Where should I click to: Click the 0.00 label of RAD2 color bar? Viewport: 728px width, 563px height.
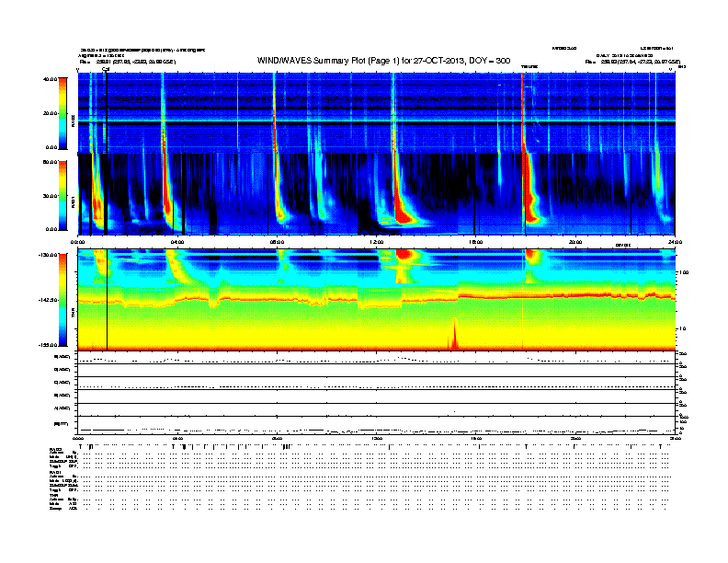tap(51, 147)
